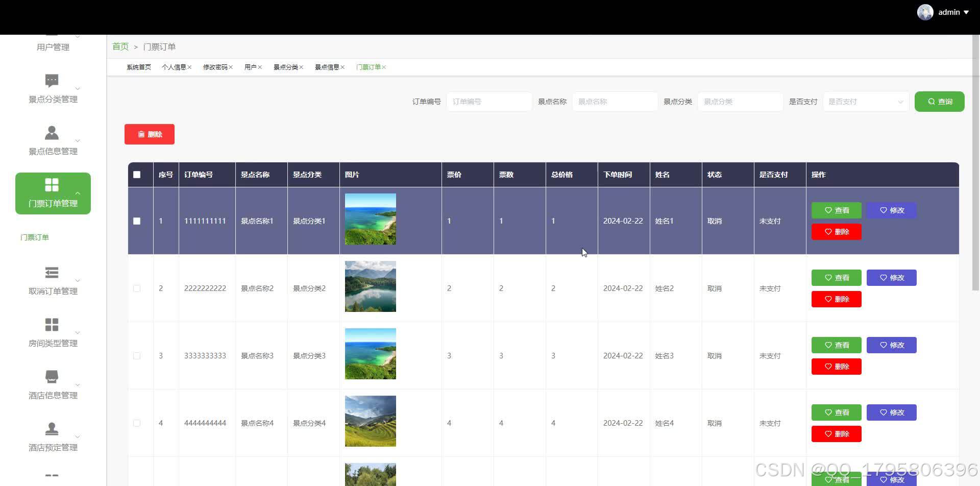Close the 景点信息 tab
The height and width of the screenshot is (486, 980).
pos(342,67)
